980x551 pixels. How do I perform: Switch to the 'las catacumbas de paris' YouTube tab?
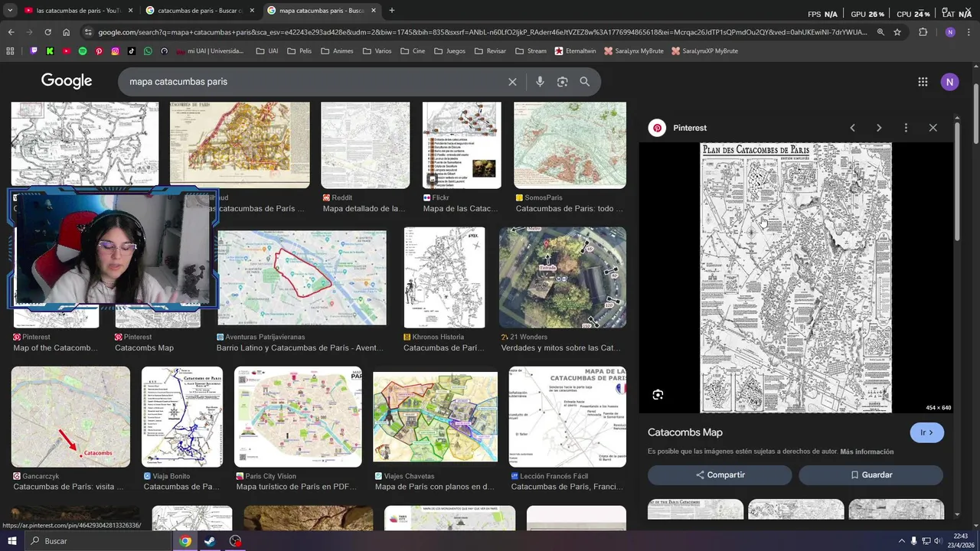point(79,11)
